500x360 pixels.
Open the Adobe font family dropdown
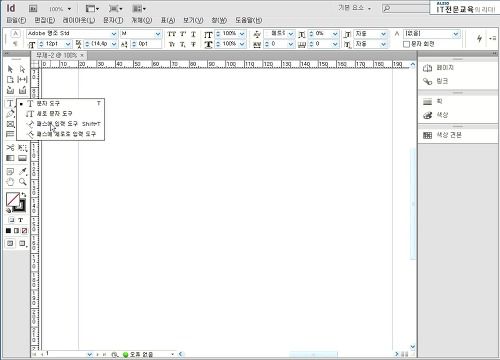tap(114, 34)
